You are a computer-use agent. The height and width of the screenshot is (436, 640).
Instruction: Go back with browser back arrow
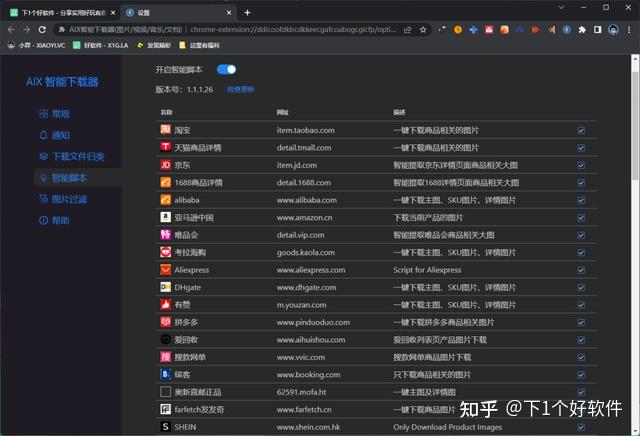11,29
